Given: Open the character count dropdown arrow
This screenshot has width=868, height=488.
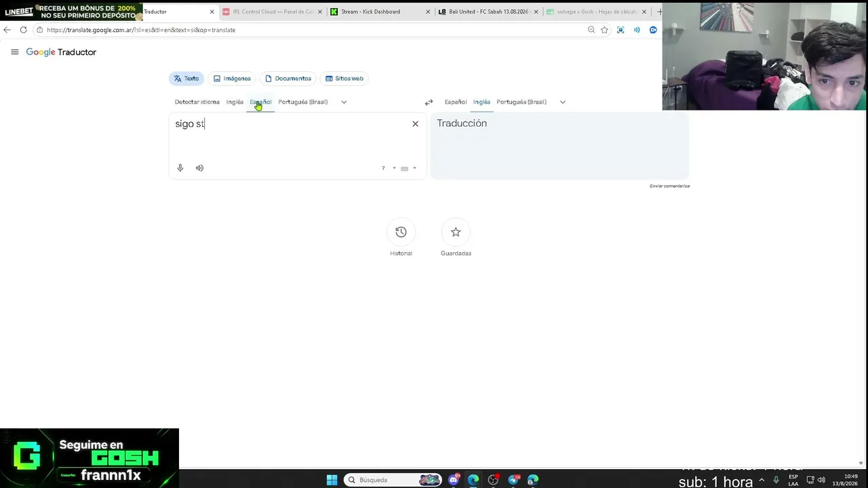Looking at the screenshot, I should point(394,168).
